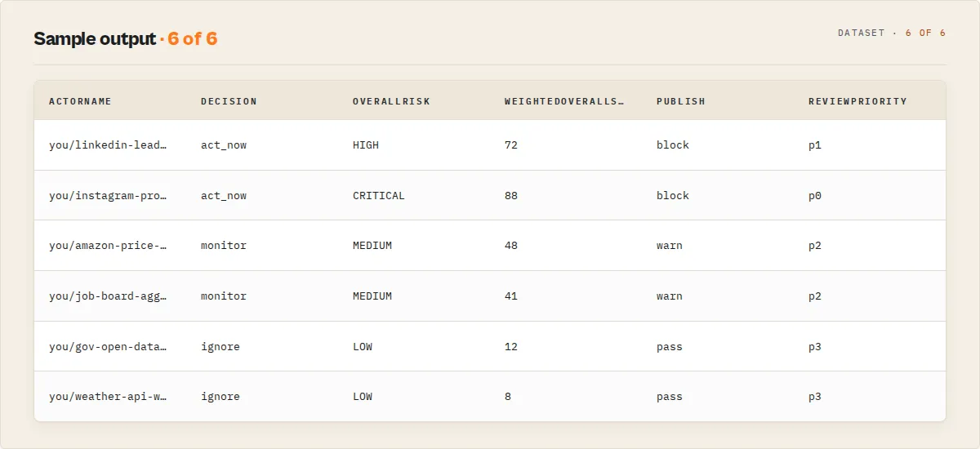Select the you/linkedin-lead… actor name cell
Viewport: 980px width, 449px height.
(x=108, y=145)
